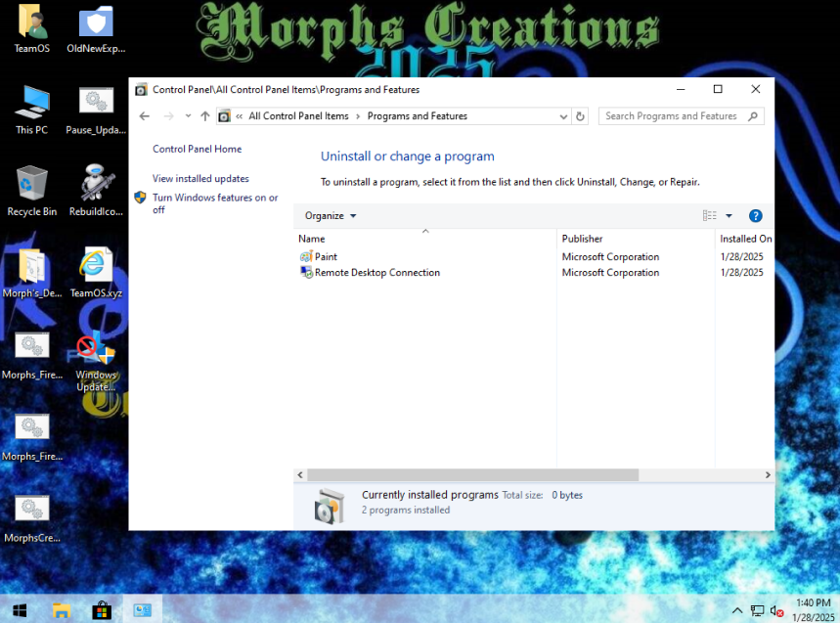Click the installed programs details pane icon

point(329,507)
